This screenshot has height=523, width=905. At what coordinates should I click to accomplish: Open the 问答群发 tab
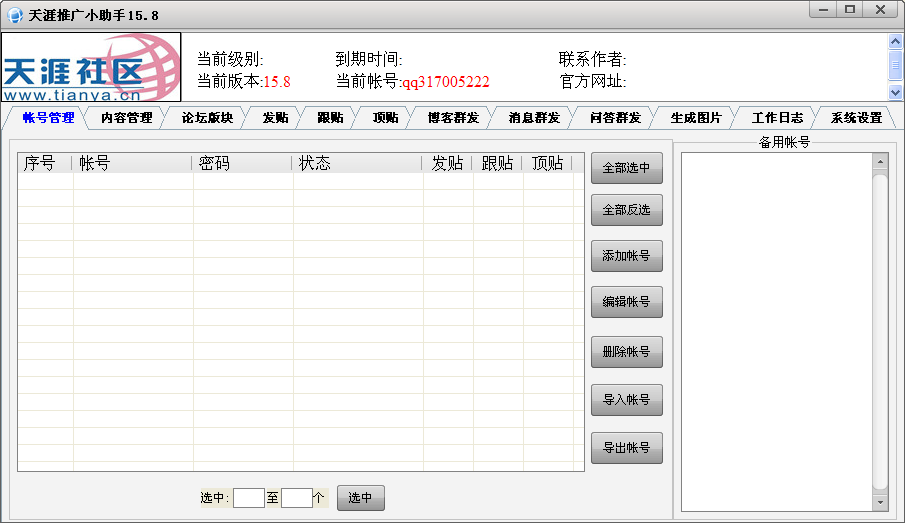tap(615, 118)
